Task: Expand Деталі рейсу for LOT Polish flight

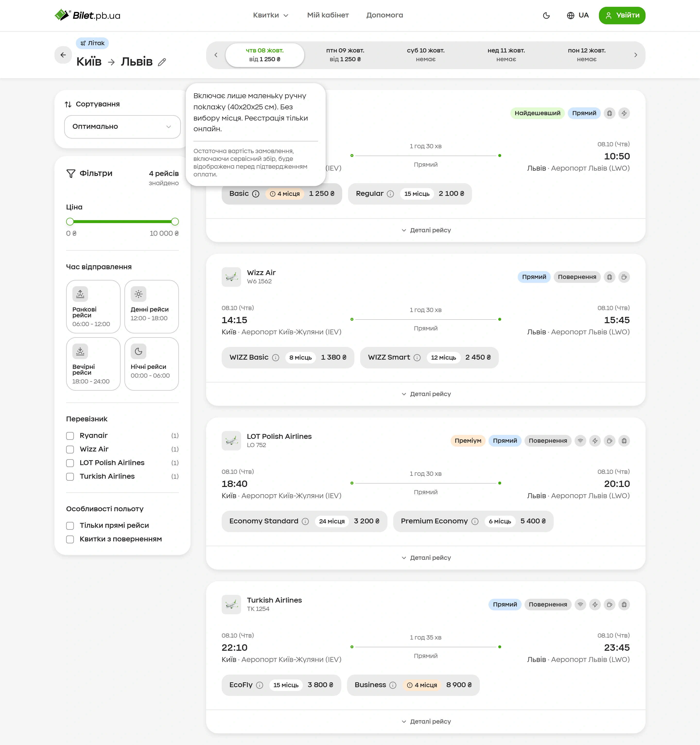Action: pos(426,558)
